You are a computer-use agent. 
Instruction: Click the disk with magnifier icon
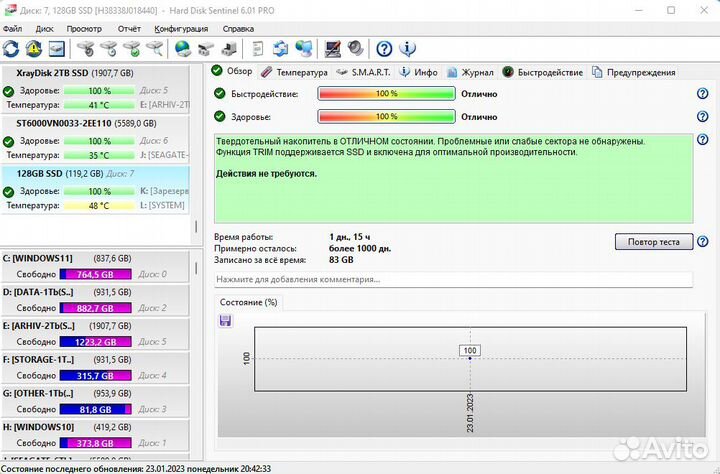(x=155, y=48)
